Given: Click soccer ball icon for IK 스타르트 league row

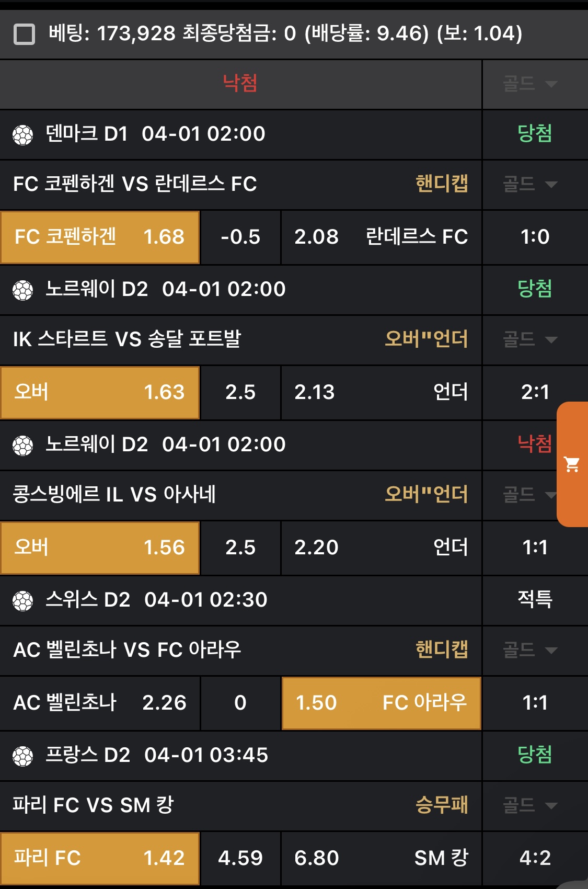Looking at the screenshot, I should pos(23,290).
